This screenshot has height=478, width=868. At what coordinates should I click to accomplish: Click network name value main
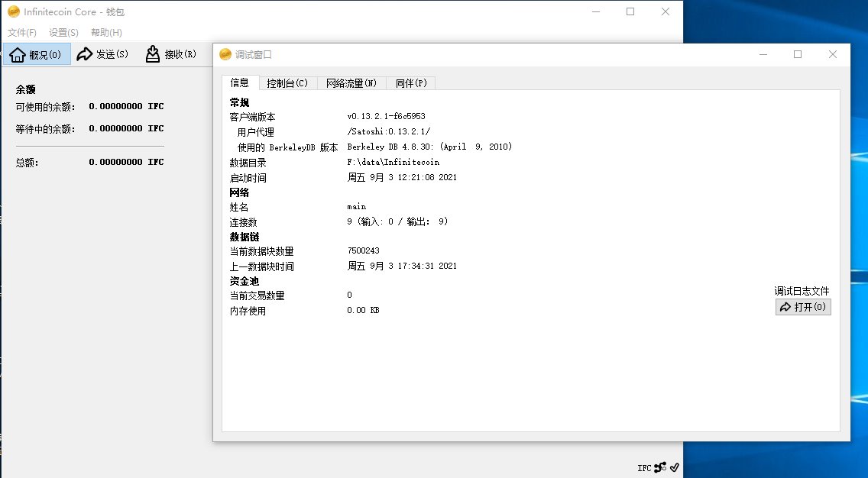357,206
